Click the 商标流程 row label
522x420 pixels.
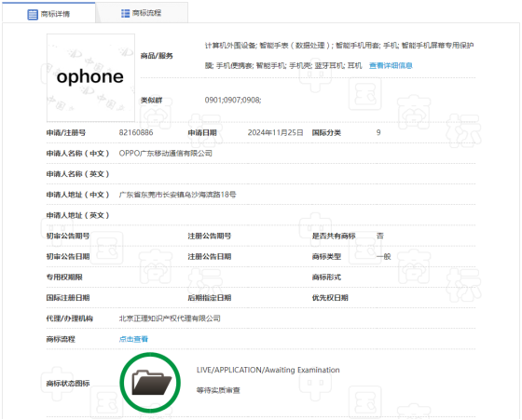(61, 339)
